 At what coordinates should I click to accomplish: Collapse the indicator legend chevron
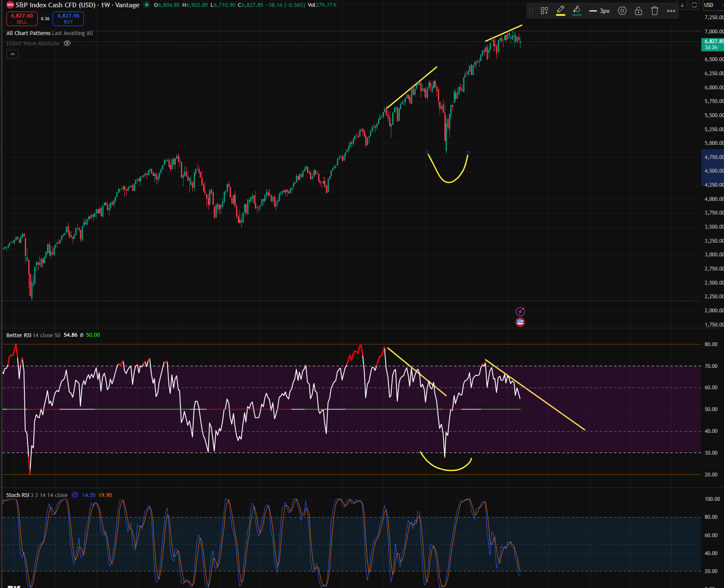(x=12, y=54)
